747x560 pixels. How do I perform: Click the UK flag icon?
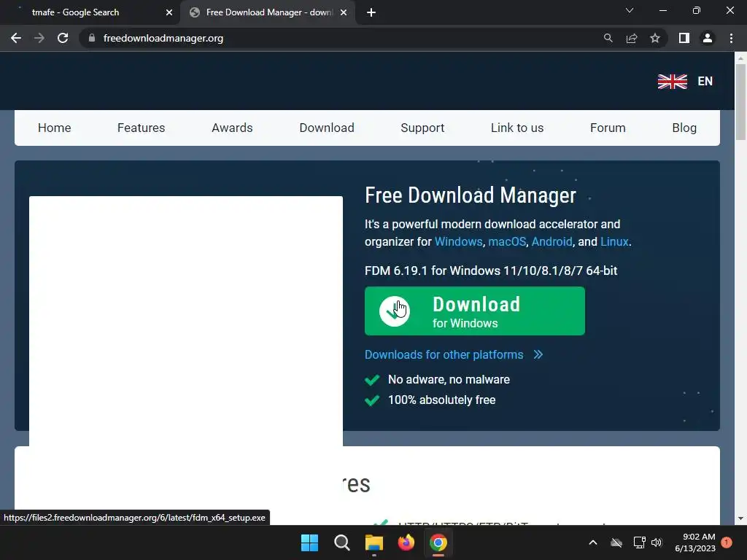[672, 82]
